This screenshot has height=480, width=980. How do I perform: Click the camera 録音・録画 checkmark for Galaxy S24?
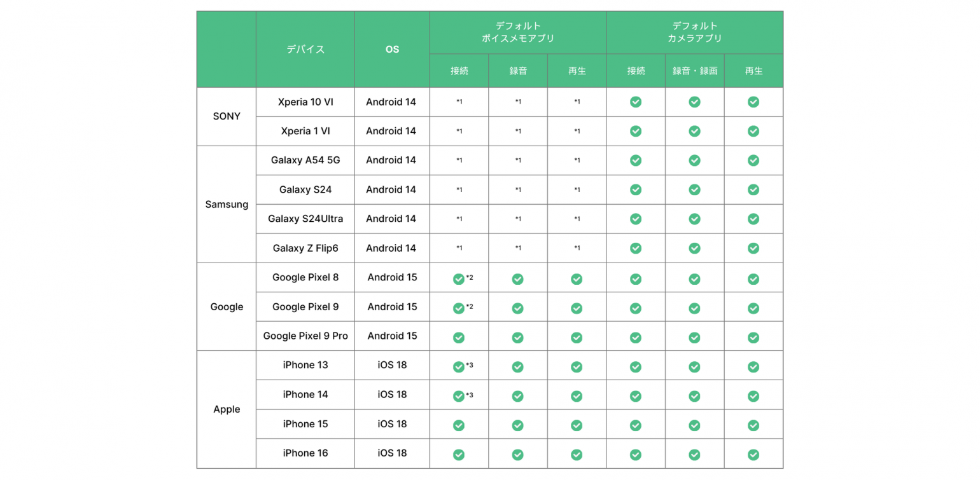695,189
